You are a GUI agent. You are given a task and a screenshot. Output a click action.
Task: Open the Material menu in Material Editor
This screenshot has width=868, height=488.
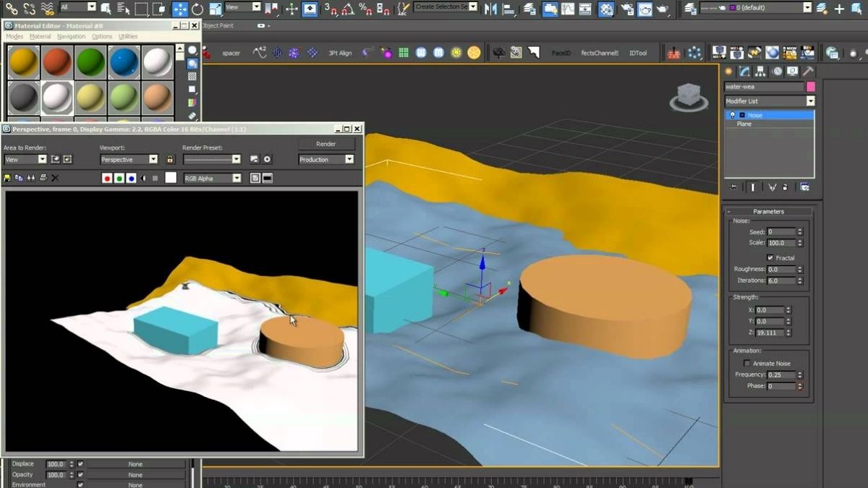[41, 36]
